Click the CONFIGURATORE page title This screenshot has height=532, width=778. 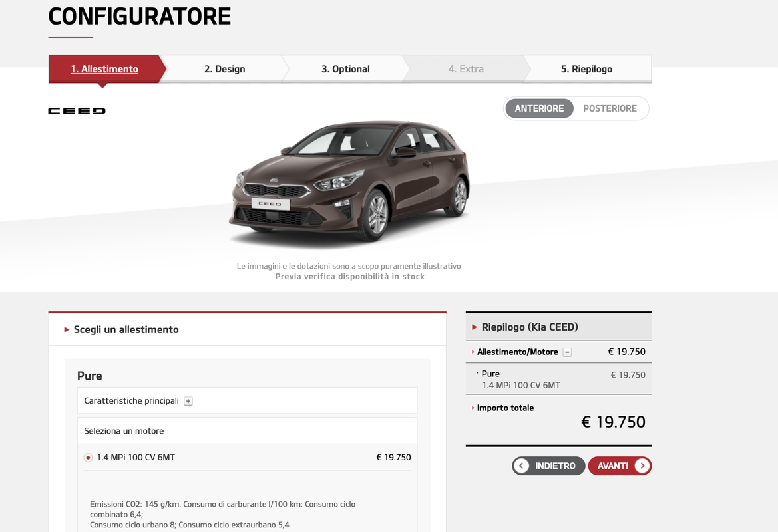(139, 17)
